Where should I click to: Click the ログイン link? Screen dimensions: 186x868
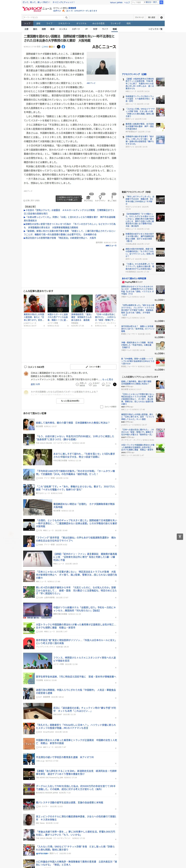[x=57, y=11]
